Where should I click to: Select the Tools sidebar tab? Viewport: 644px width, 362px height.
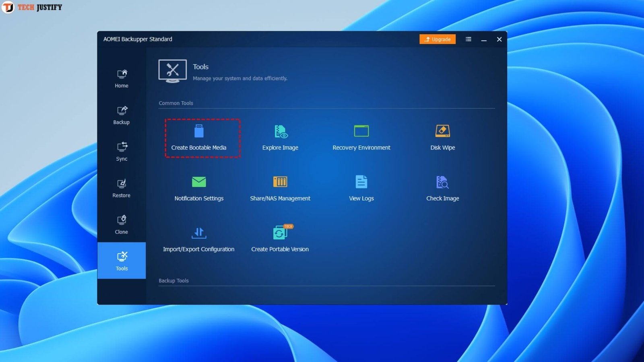pos(122,260)
